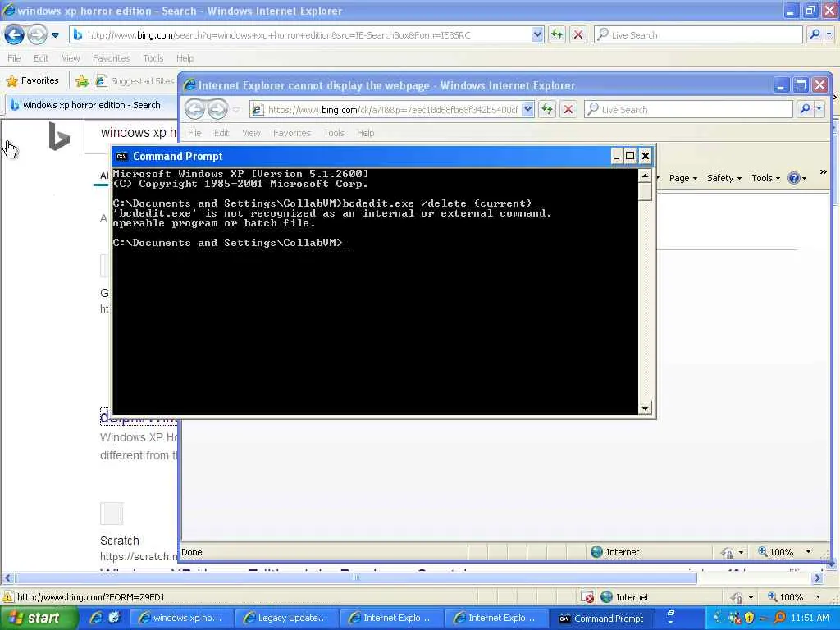Click security padlock icon in back window status bar
This screenshot has width=840, height=630.
(x=736, y=597)
